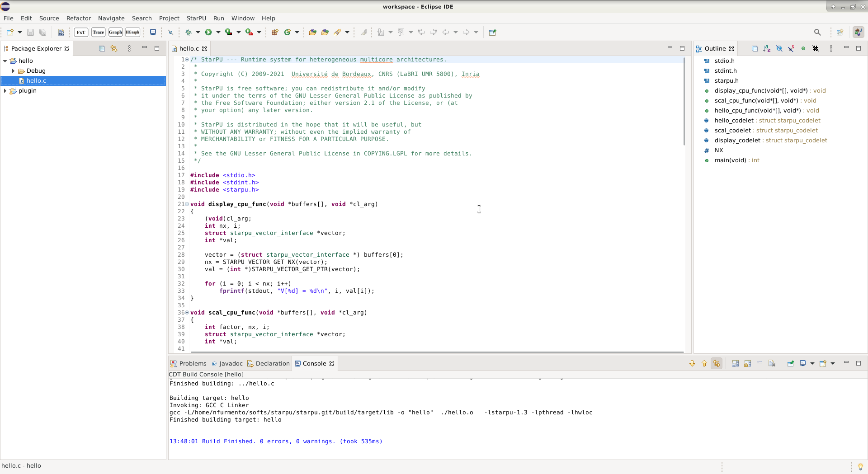
Task: Click the Open Type folder icon
Action: point(312,32)
